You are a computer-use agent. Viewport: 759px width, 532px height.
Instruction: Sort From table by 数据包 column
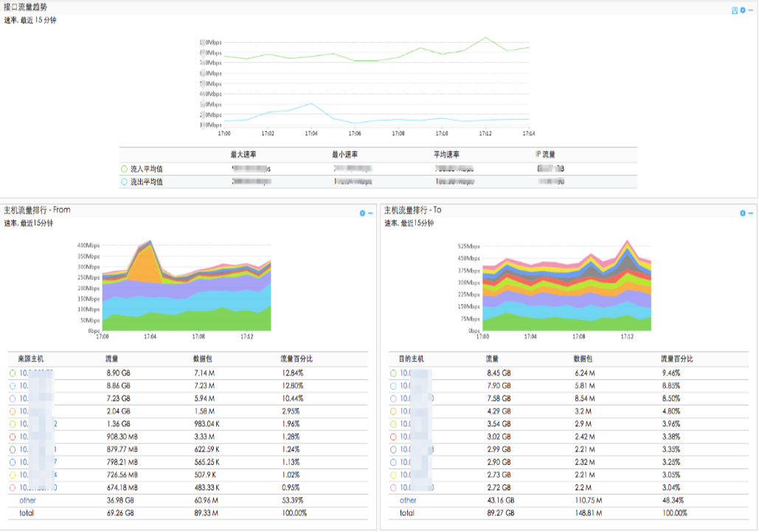(202, 359)
